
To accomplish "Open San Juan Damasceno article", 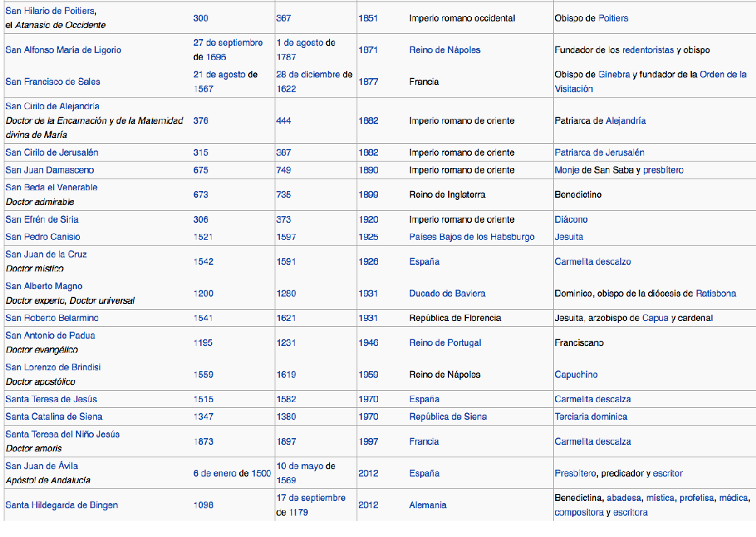I will coord(49,170).
